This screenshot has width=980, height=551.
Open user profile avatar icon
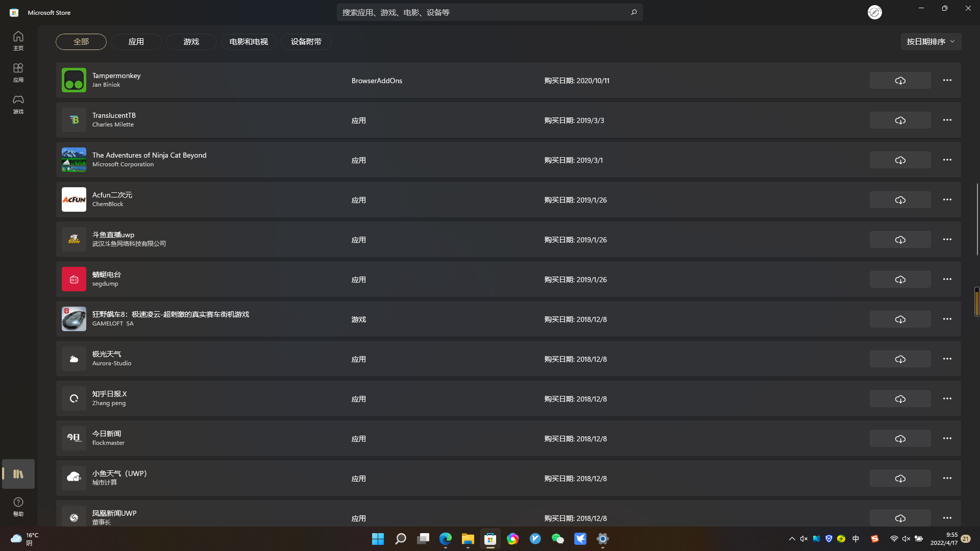pyautogui.click(x=874, y=12)
